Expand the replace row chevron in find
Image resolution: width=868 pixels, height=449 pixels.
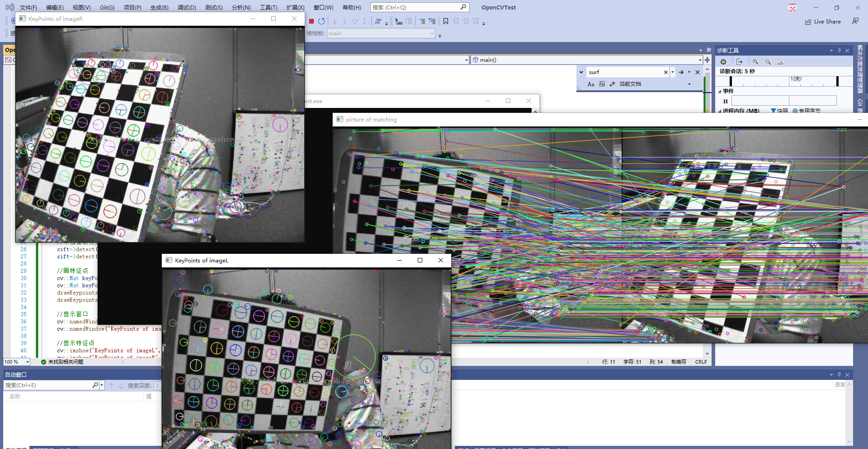(581, 72)
